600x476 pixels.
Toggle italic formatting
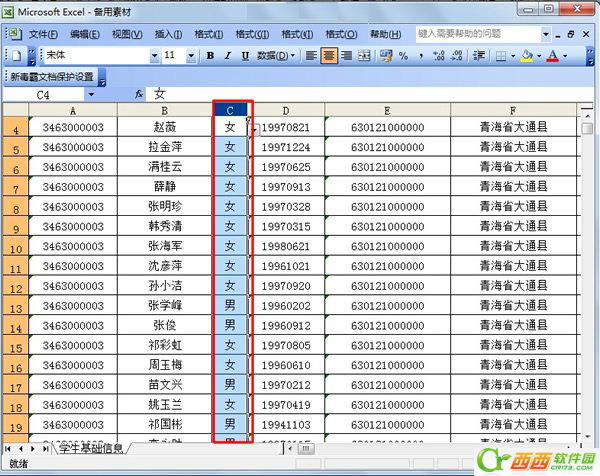tap(227, 56)
